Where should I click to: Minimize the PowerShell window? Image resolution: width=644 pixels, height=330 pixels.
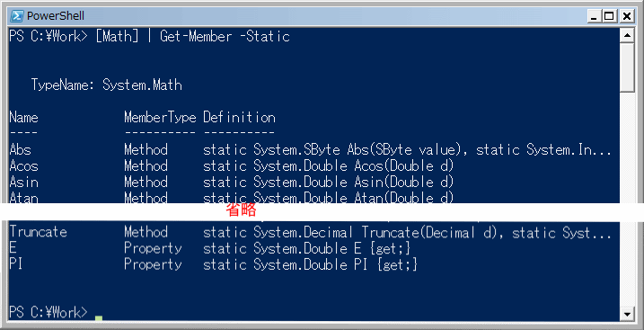click(x=594, y=16)
